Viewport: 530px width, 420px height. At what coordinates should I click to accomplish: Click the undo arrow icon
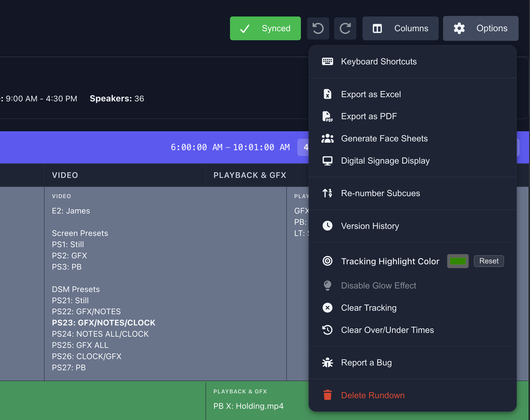pyautogui.click(x=318, y=28)
